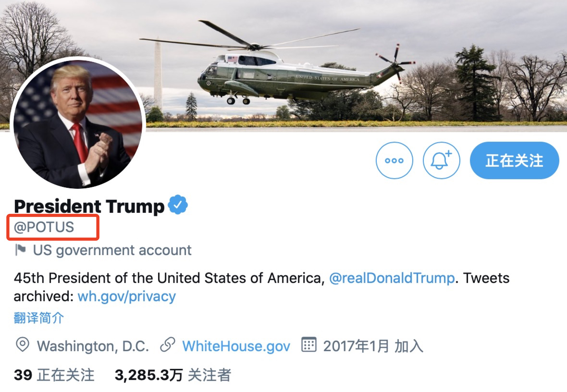
Task: View the 3,285.3万 关注者 followers list
Action: click(x=173, y=375)
